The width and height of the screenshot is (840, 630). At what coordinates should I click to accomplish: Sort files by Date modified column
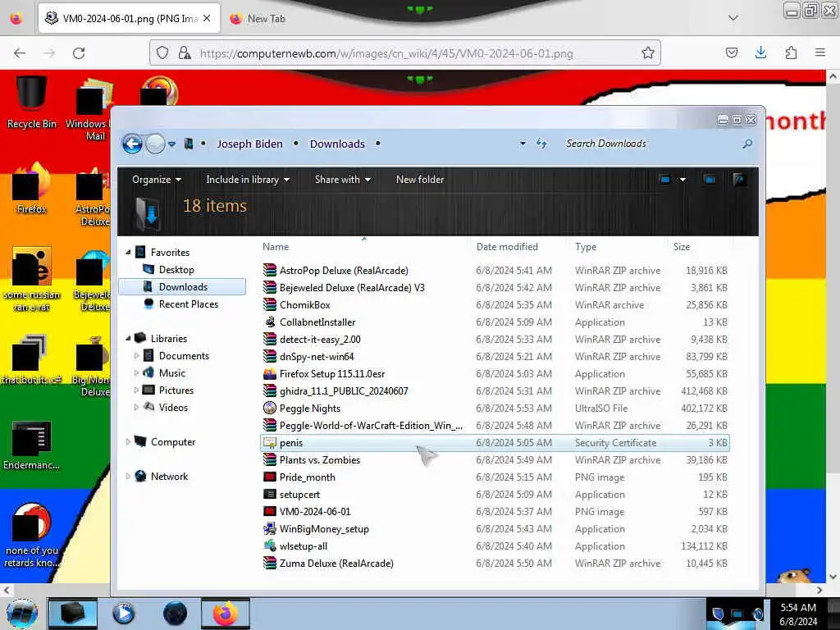click(x=507, y=246)
